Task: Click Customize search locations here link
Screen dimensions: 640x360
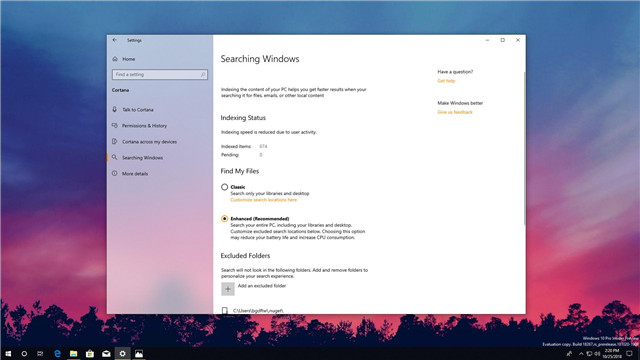Action: (264, 200)
